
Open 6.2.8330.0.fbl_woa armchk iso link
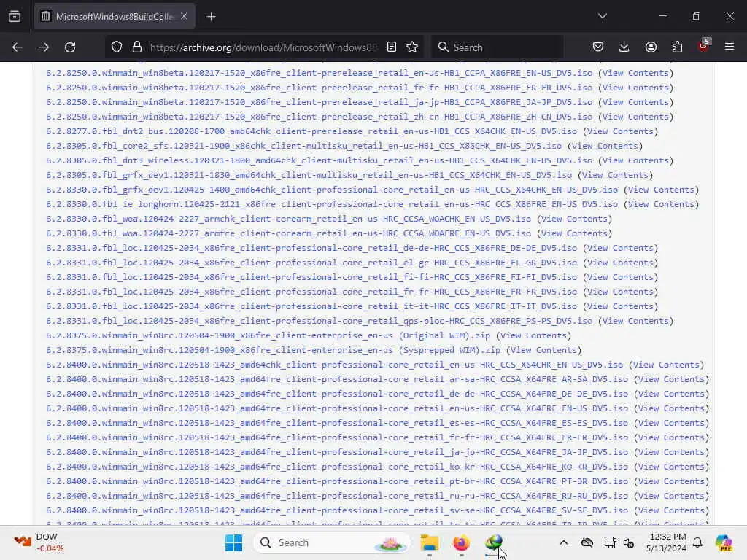pyautogui.click(x=288, y=219)
